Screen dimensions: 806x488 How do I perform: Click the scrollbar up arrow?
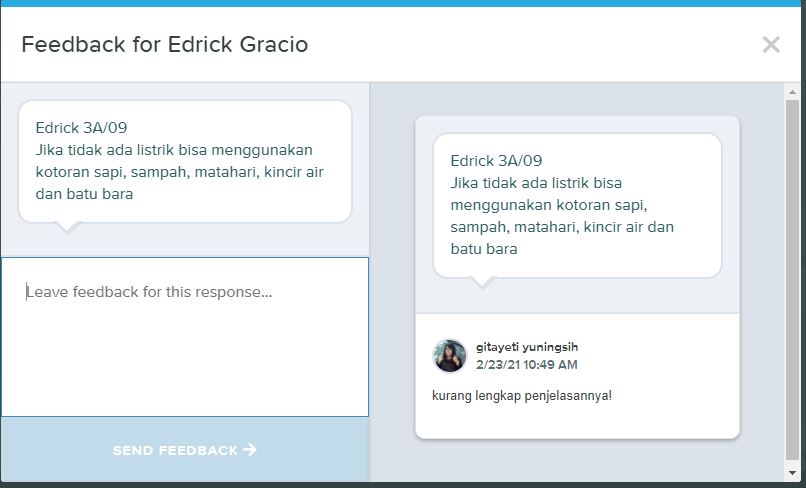[792, 92]
